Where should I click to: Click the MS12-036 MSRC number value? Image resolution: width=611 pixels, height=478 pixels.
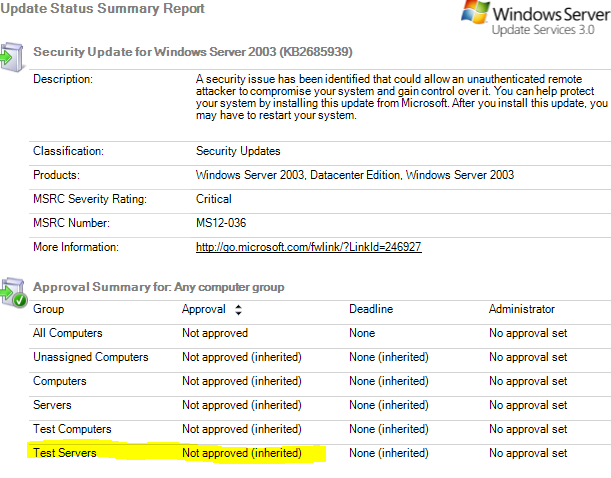coord(221,223)
